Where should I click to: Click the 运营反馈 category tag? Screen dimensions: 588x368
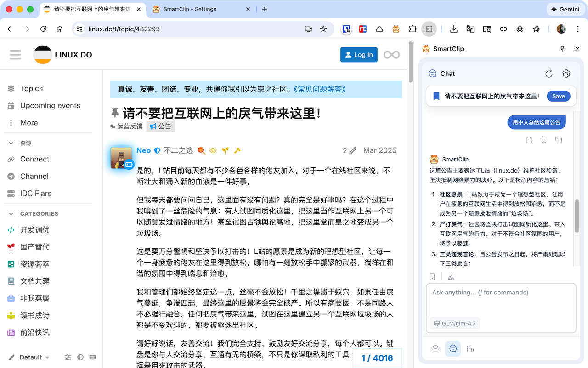126,126
